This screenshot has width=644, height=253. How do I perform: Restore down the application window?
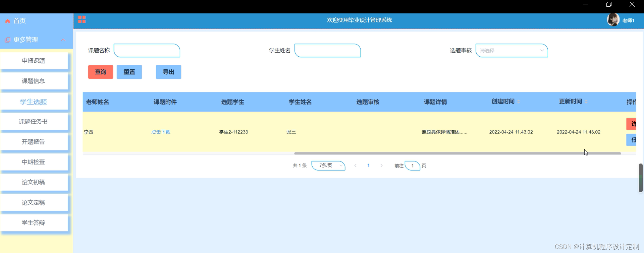click(x=609, y=4)
